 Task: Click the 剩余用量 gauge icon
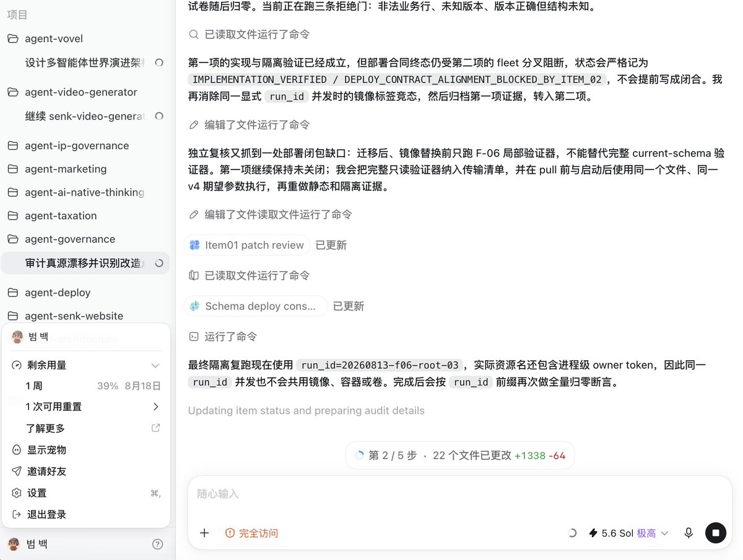[17, 365]
